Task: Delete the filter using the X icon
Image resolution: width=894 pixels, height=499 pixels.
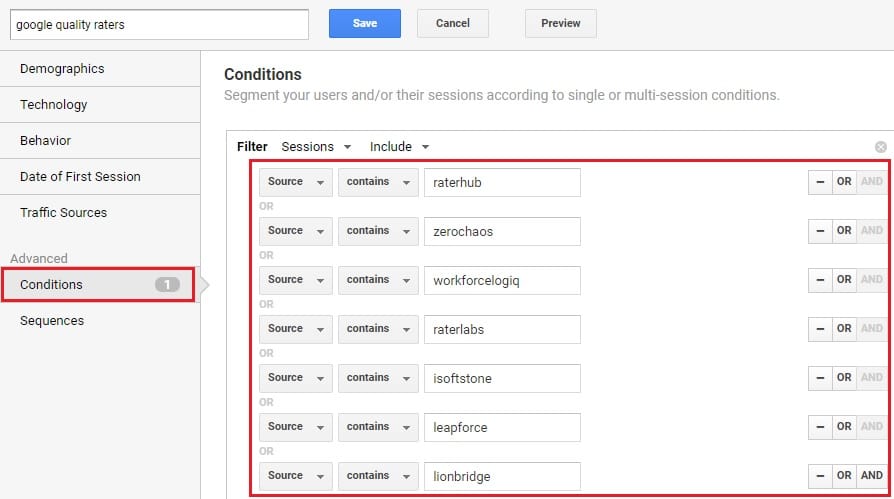Action: tap(880, 147)
